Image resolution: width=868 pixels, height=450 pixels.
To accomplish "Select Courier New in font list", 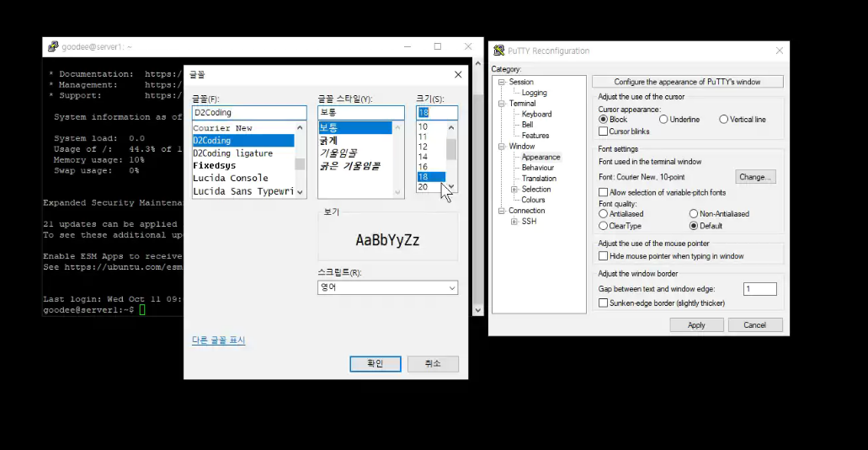I will 243,128.
